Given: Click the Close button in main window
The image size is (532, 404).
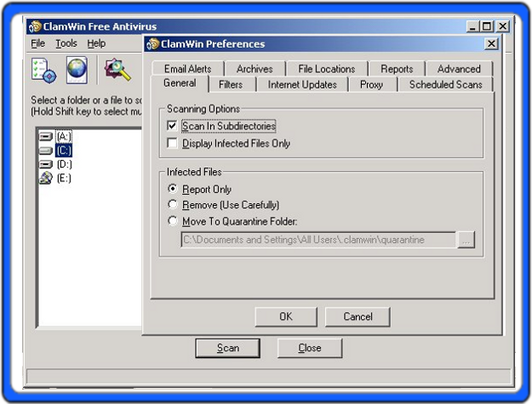Looking at the screenshot, I should click(310, 348).
